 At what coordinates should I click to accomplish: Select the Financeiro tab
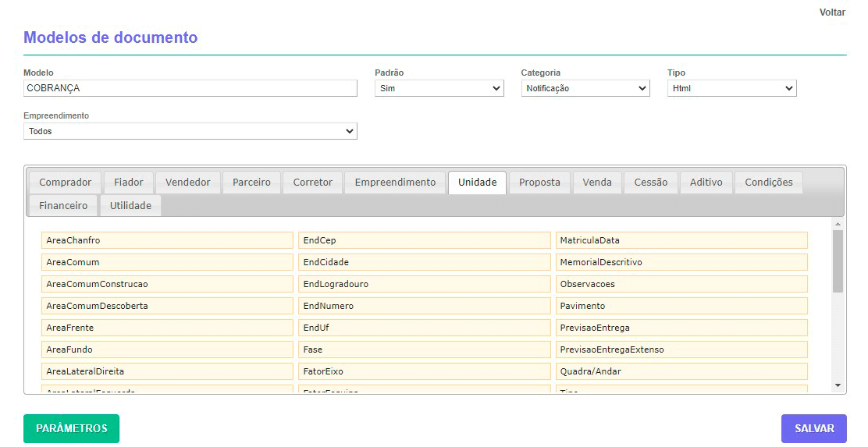pos(63,206)
